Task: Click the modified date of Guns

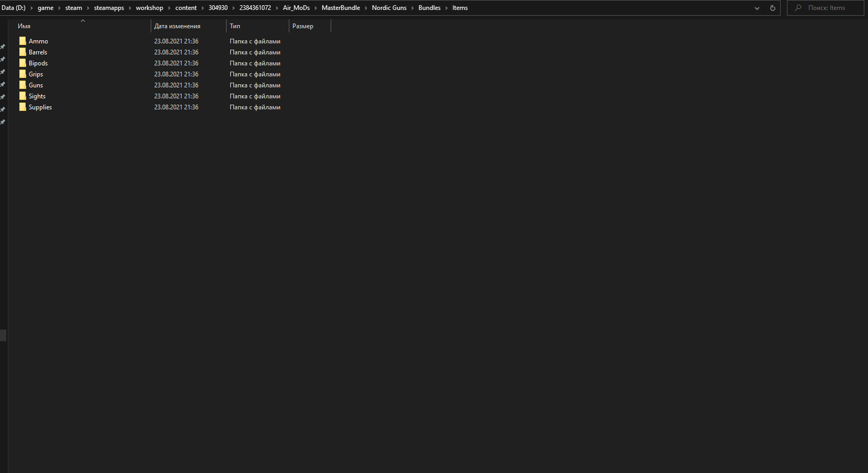Action: tap(176, 85)
